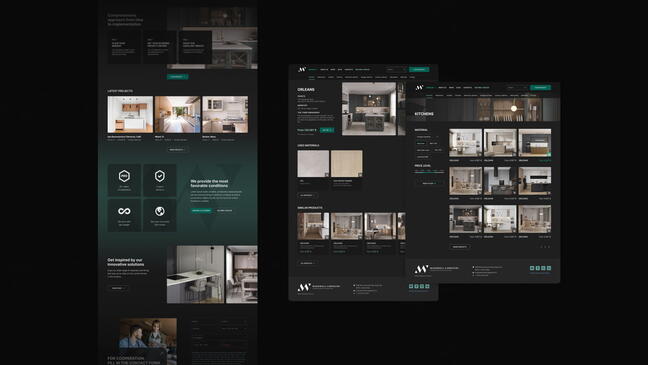
Task: Click the corner icon on the beige wood swatch
Action: [x=360, y=175]
